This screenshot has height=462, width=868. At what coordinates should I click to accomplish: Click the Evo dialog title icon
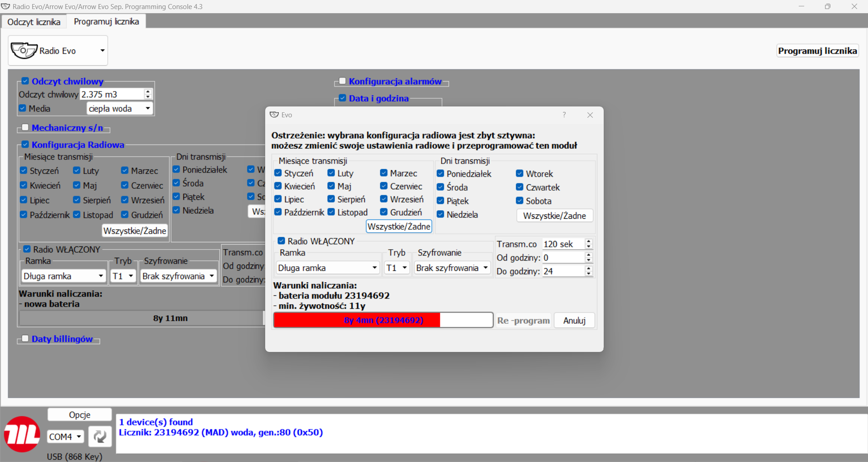coord(274,115)
